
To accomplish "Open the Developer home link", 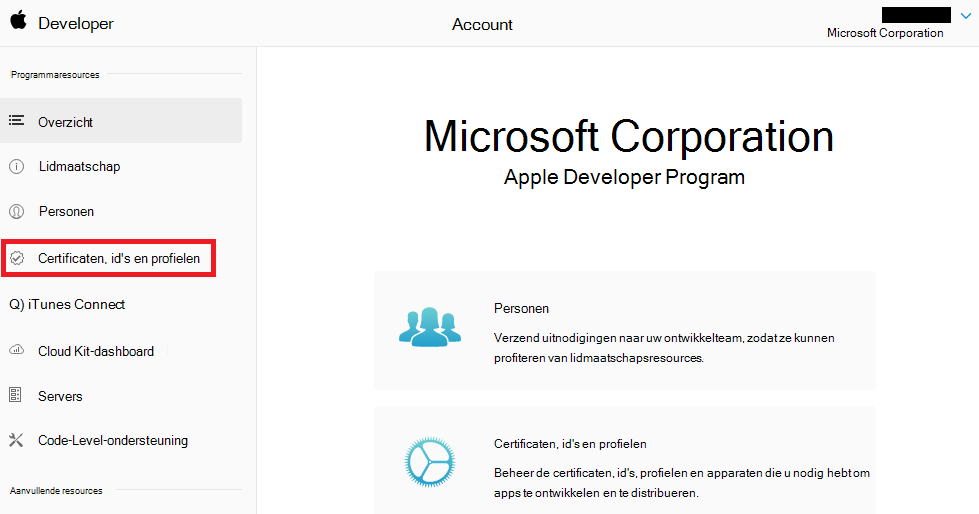I will pos(76,24).
